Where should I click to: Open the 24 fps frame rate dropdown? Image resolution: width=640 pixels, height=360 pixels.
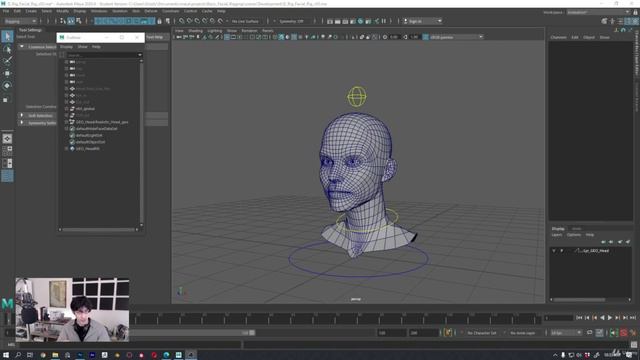[x=566, y=333]
